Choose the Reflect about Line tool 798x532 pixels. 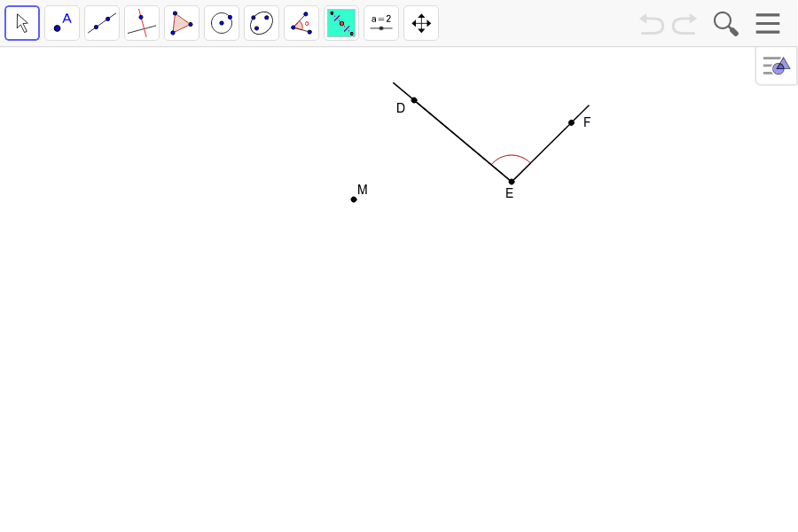click(x=341, y=23)
